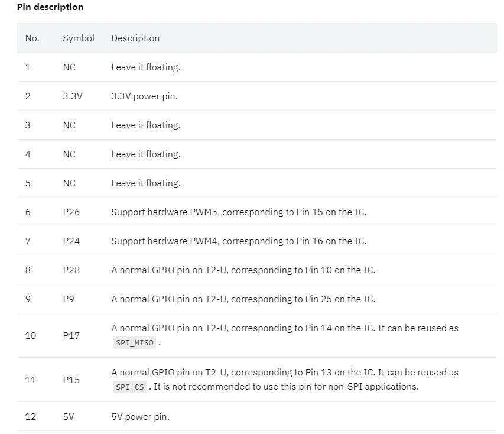
Task: Select the SPI_CS code label
Action: (x=130, y=387)
